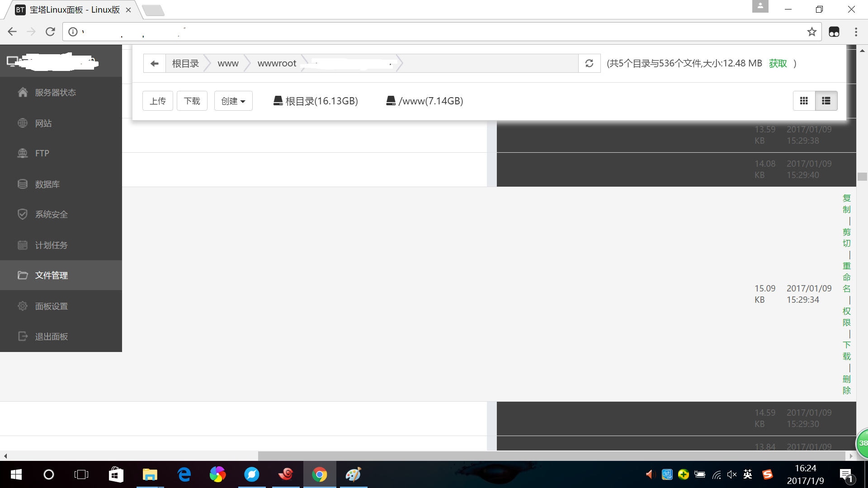Click 获取 link to get size
The image size is (868, 488).
(778, 63)
